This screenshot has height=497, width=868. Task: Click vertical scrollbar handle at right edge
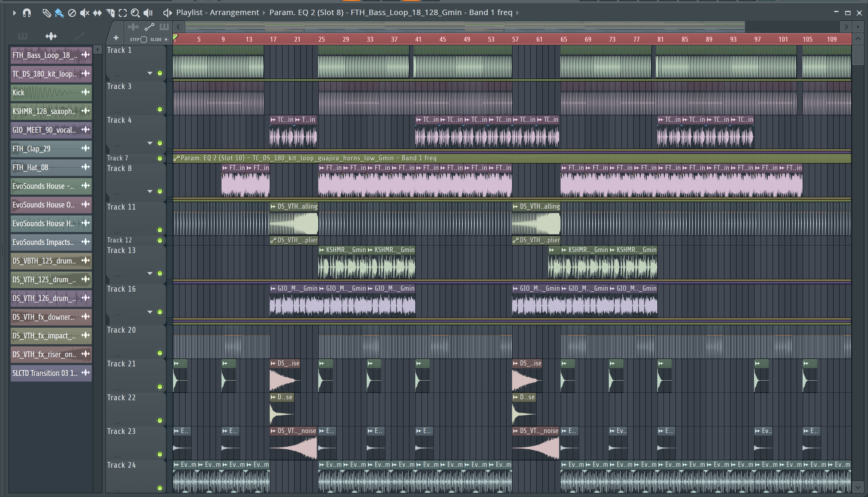point(858,55)
